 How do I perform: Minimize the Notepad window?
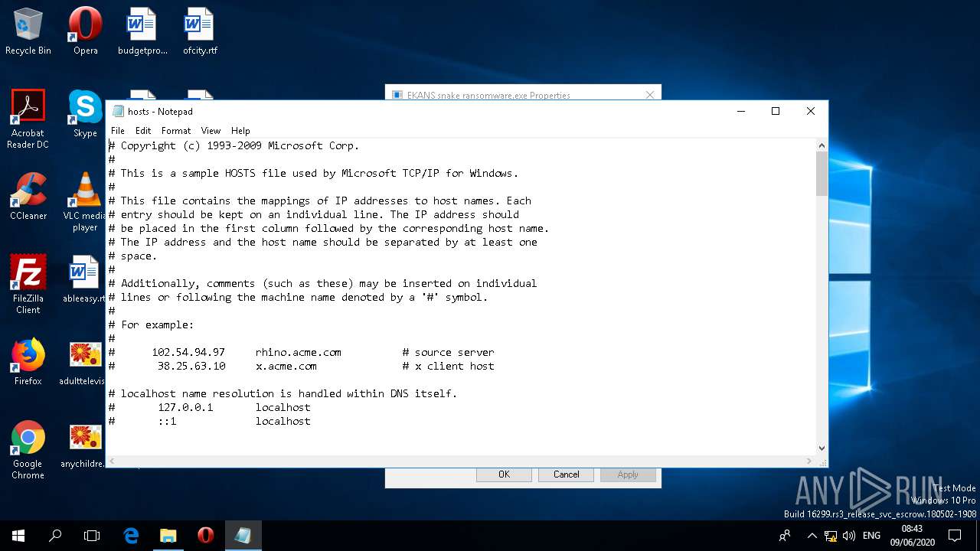click(x=740, y=111)
